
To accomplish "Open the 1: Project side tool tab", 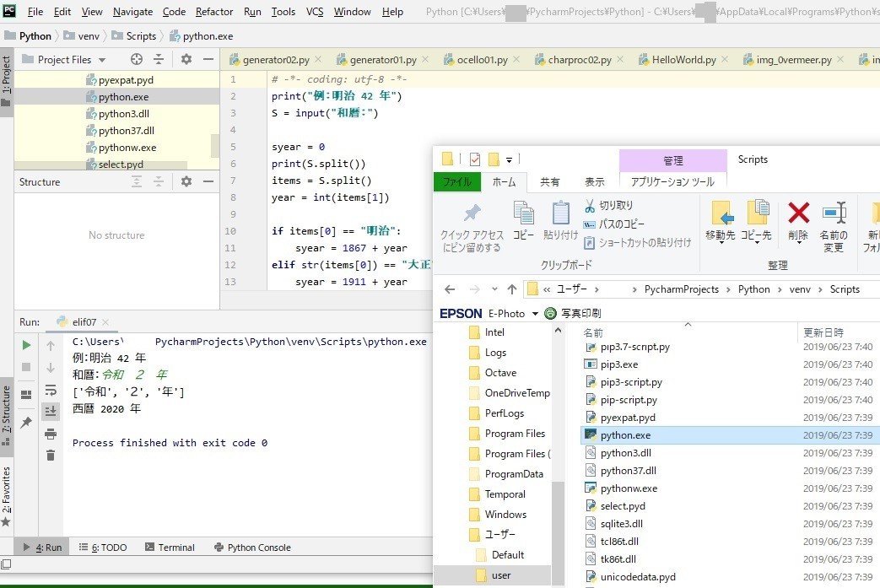I will pyautogui.click(x=6, y=80).
